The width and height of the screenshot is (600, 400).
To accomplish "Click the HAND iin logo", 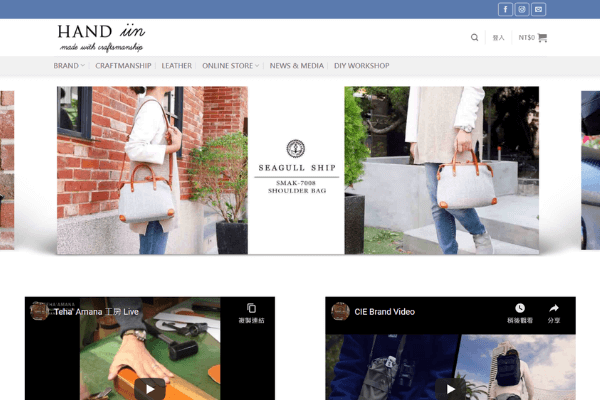I will tap(101, 38).
